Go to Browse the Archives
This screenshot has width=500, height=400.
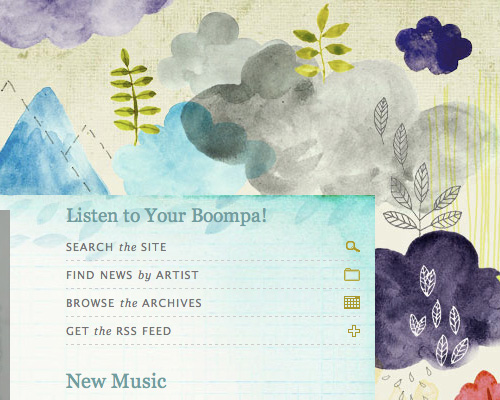click(134, 303)
